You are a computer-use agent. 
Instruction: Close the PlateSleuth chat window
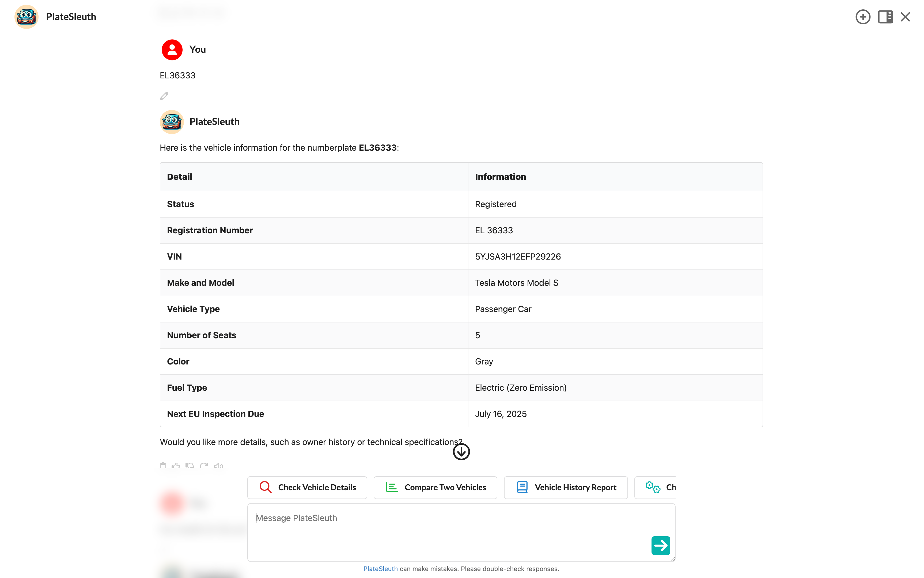click(x=905, y=17)
